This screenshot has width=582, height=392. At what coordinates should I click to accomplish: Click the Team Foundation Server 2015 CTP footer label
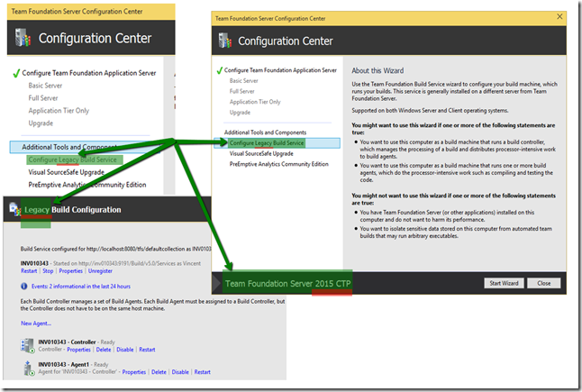pyautogui.click(x=287, y=284)
